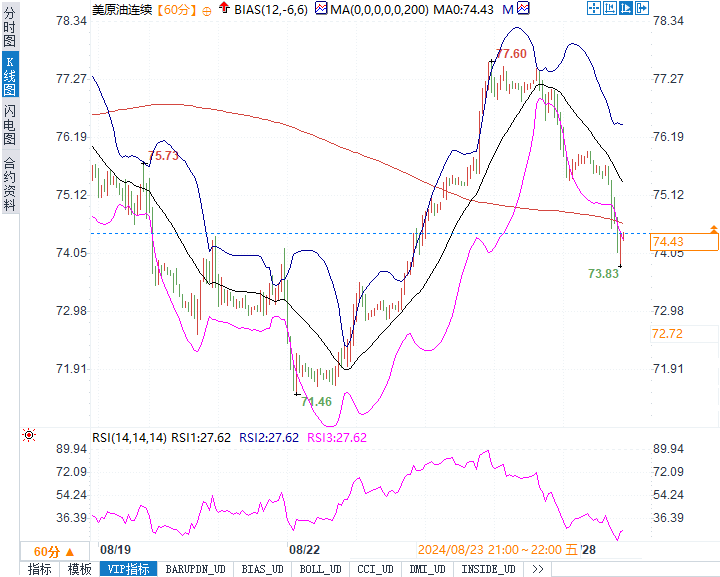Click the third blue chart toolbar icon

pos(626,8)
